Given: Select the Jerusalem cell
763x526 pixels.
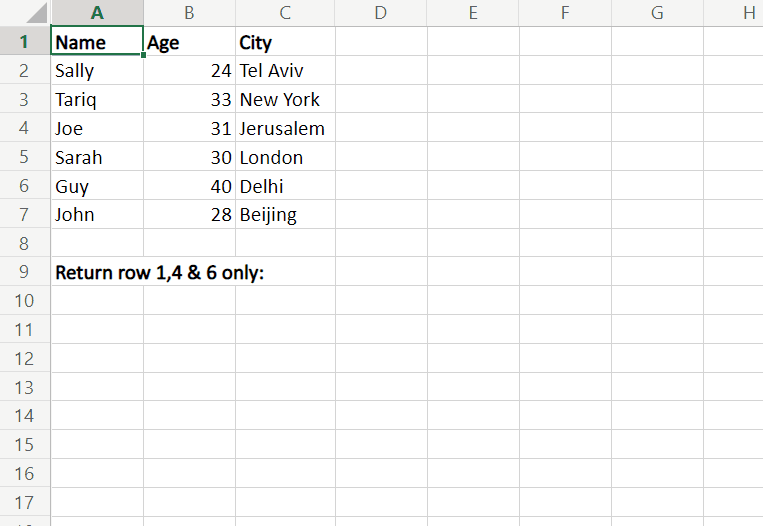Looking at the screenshot, I should coord(285,129).
